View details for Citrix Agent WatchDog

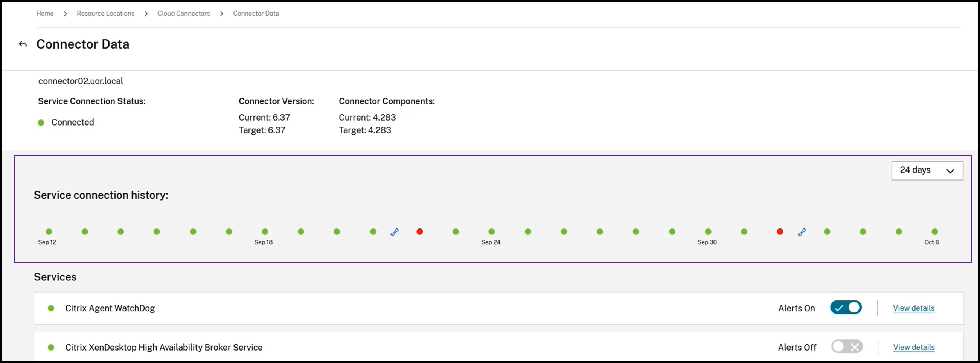913,308
